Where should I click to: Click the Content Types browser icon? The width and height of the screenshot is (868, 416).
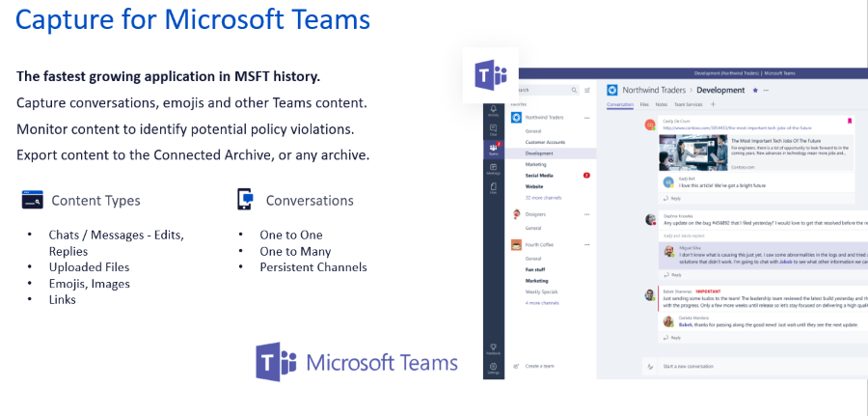(32, 200)
